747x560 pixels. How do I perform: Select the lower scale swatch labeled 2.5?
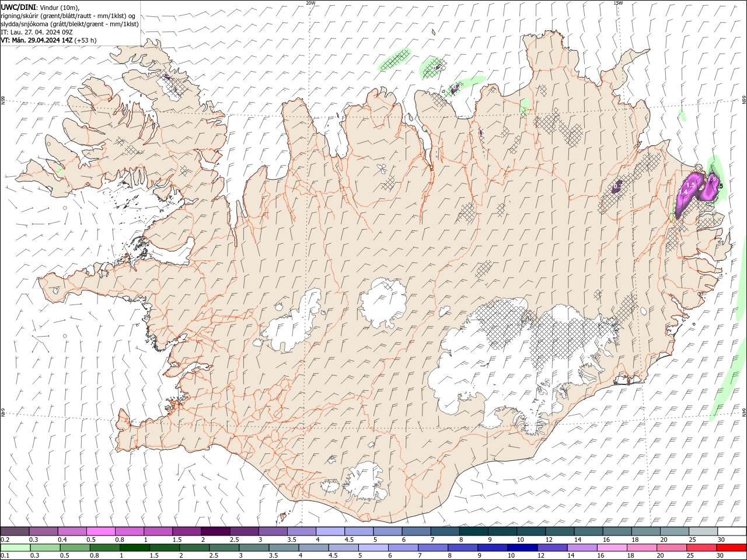coord(224,548)
